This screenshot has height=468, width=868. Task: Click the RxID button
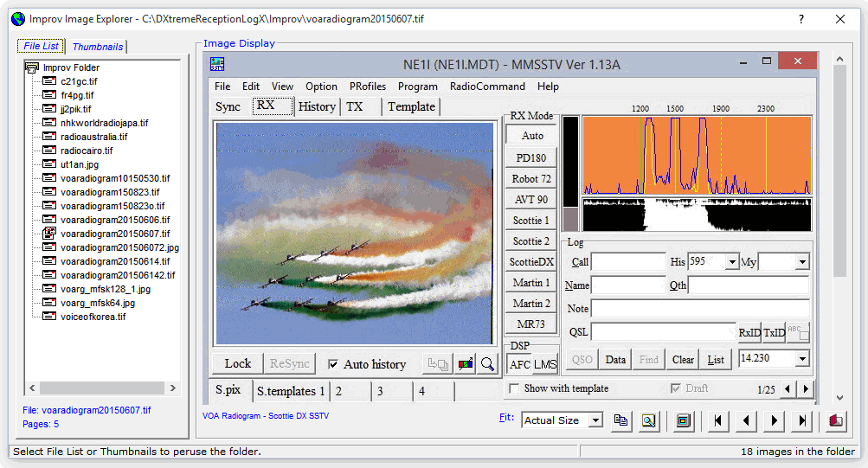coord(749,332)
